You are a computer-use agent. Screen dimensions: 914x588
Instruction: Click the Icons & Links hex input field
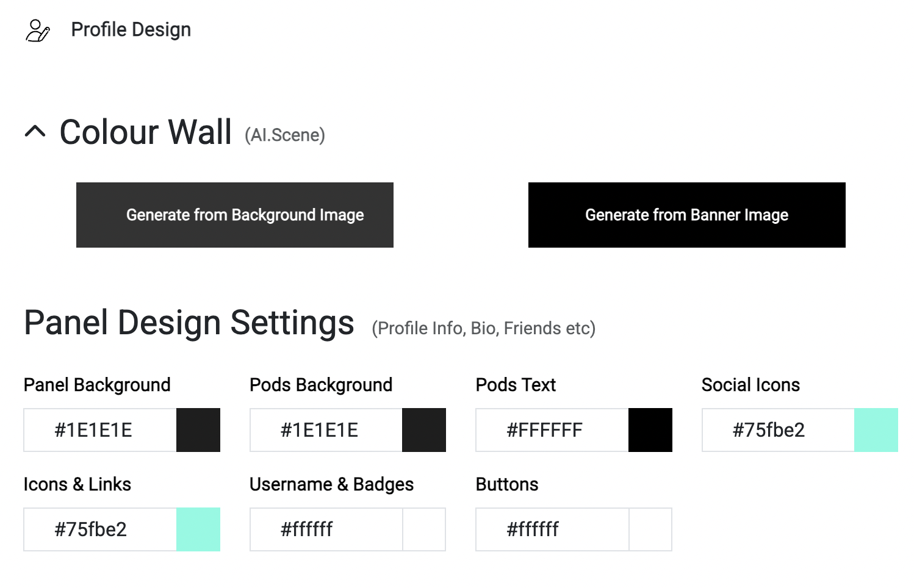(100, 529)
